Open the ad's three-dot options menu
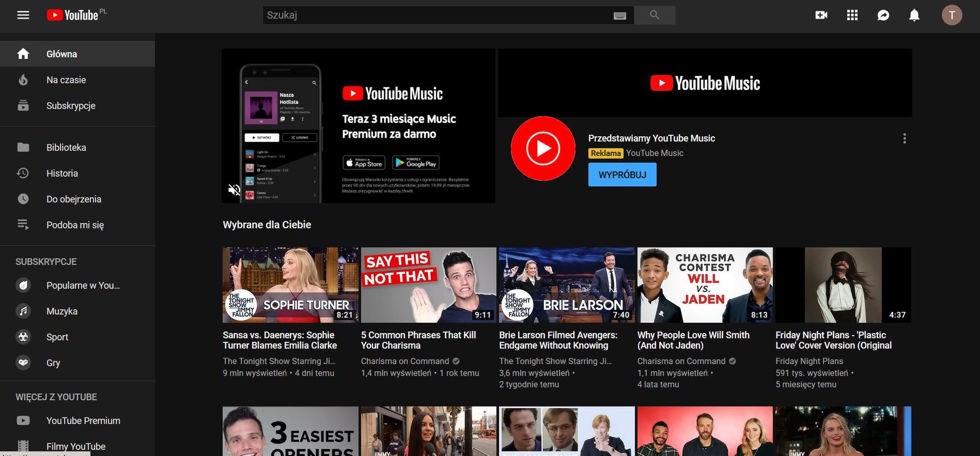 (x=905, y=138)
